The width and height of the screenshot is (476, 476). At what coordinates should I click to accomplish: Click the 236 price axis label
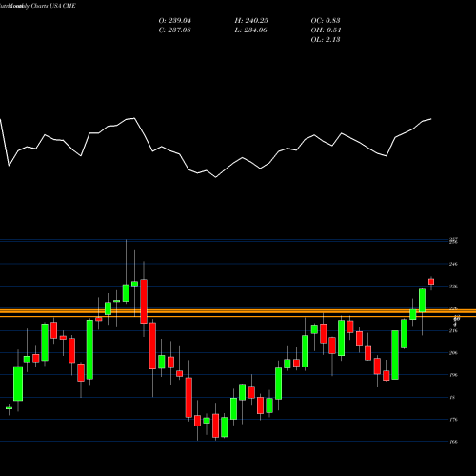pos(453,287)
